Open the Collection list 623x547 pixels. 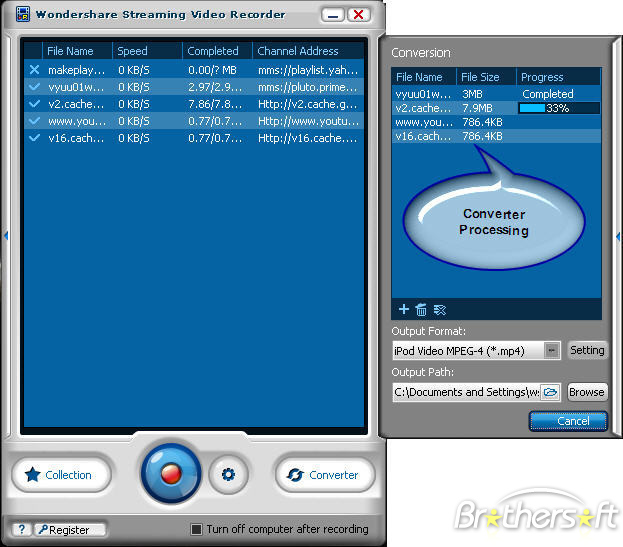point(61,475)
